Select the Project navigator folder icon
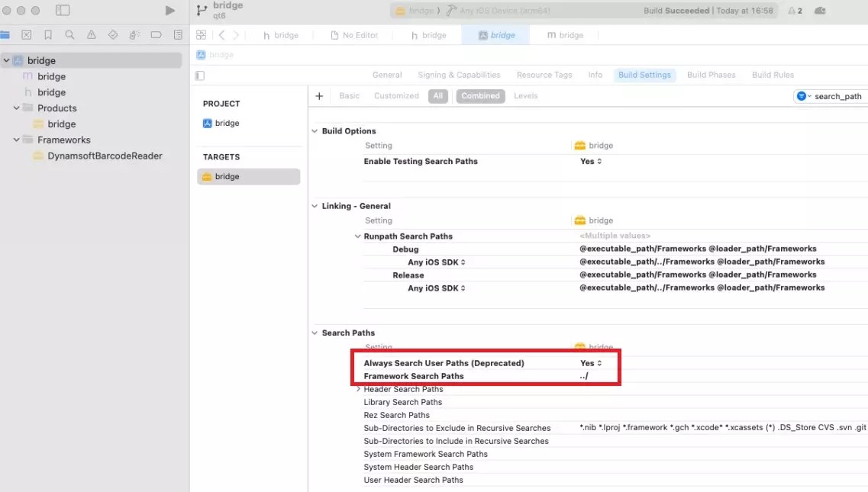868x492 pixels. 5,35
